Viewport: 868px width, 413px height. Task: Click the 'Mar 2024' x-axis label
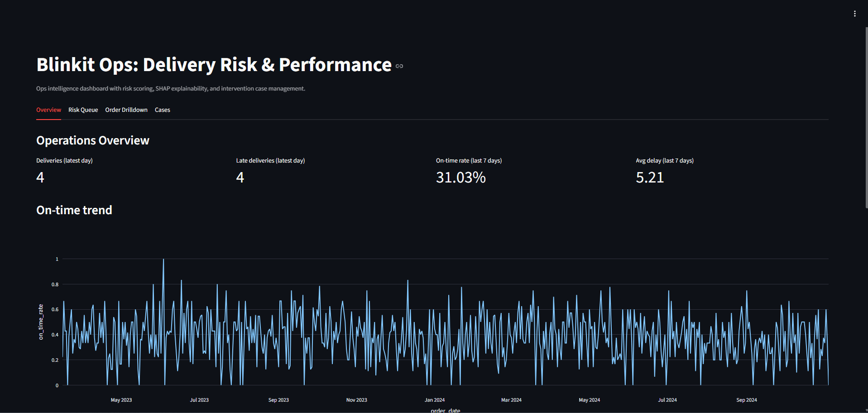click(x=511, y=400)
